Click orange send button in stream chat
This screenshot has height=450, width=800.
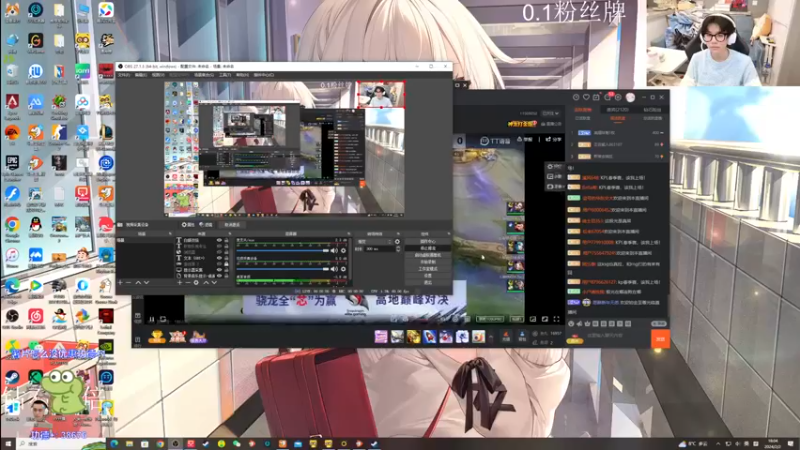(x=660, y=339)
